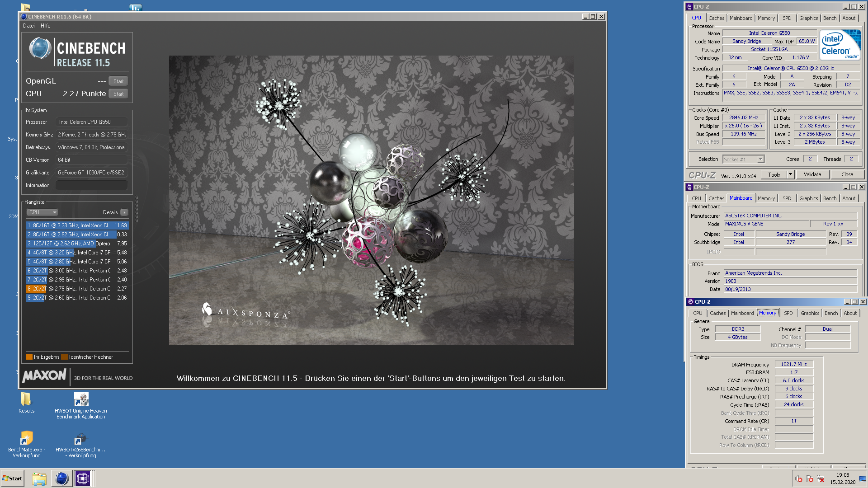
Task: Click the MAXON logo in Cinebench
Action: click(44, 375)
